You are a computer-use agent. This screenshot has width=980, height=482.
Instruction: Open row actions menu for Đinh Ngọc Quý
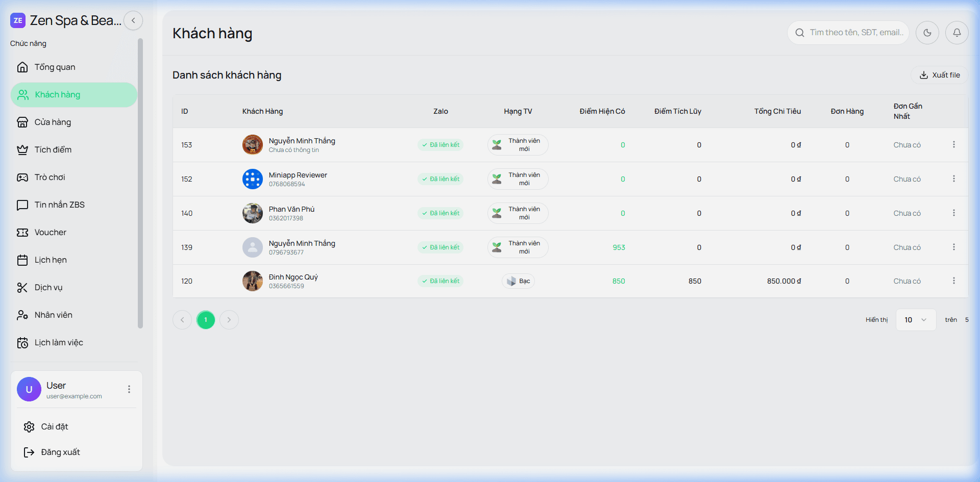(x=953, y=281)
